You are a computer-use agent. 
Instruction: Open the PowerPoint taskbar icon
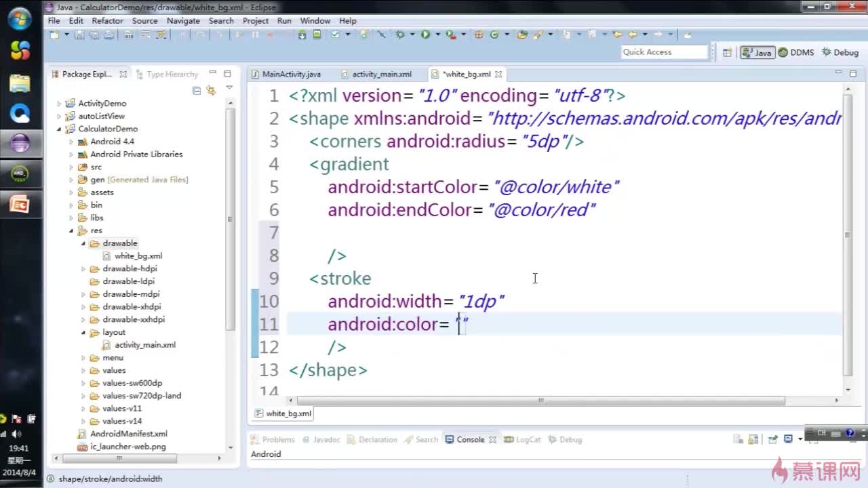20,204
